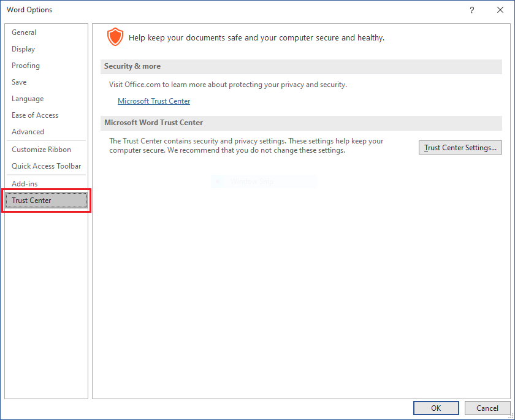515x420 pixels.
Task: Open Customize Ribbon page
Action: point(46,150)
